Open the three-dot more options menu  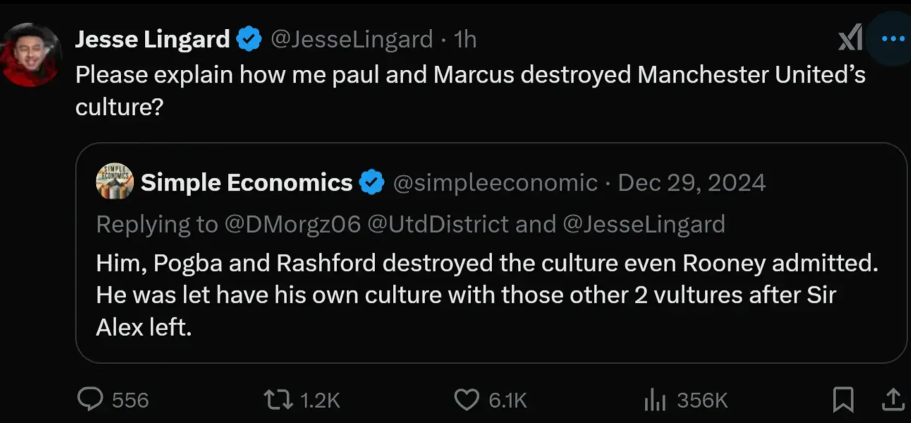point(889,39)
